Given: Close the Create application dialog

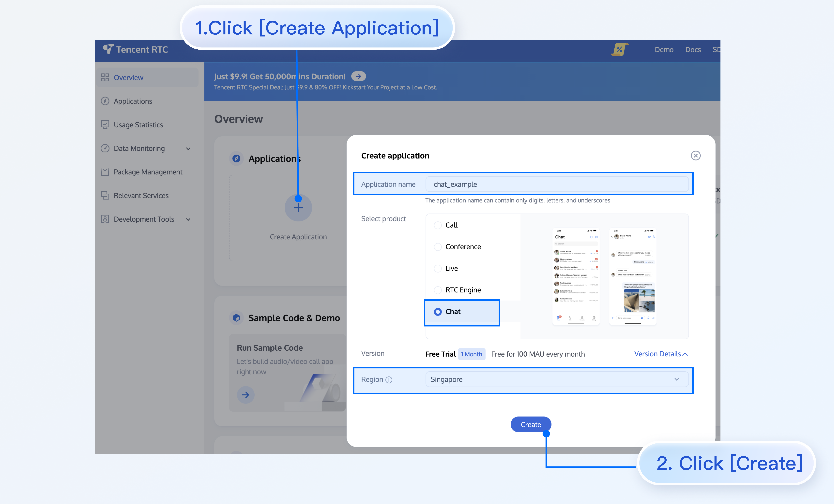Looking at the screenshot, I should point(696,156).
